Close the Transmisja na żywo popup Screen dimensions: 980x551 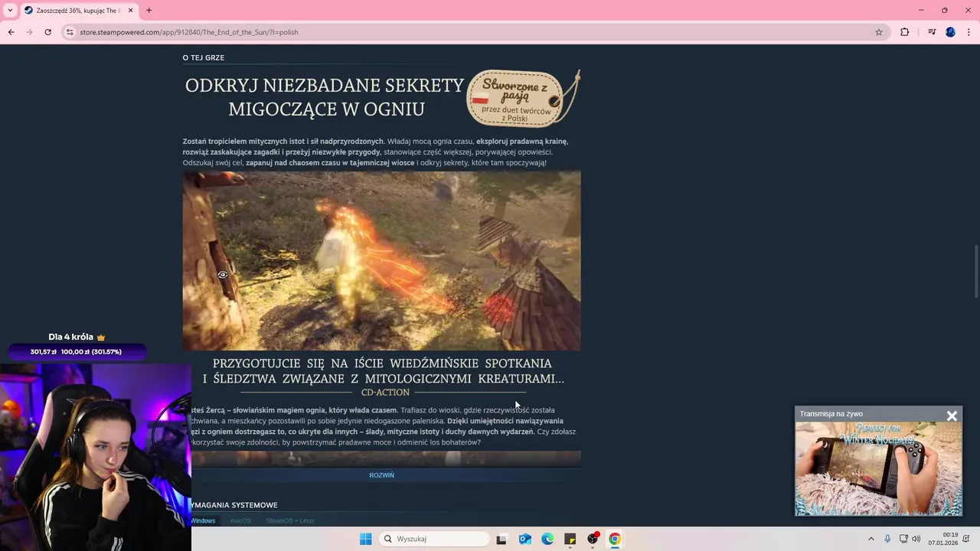(952, 416)
